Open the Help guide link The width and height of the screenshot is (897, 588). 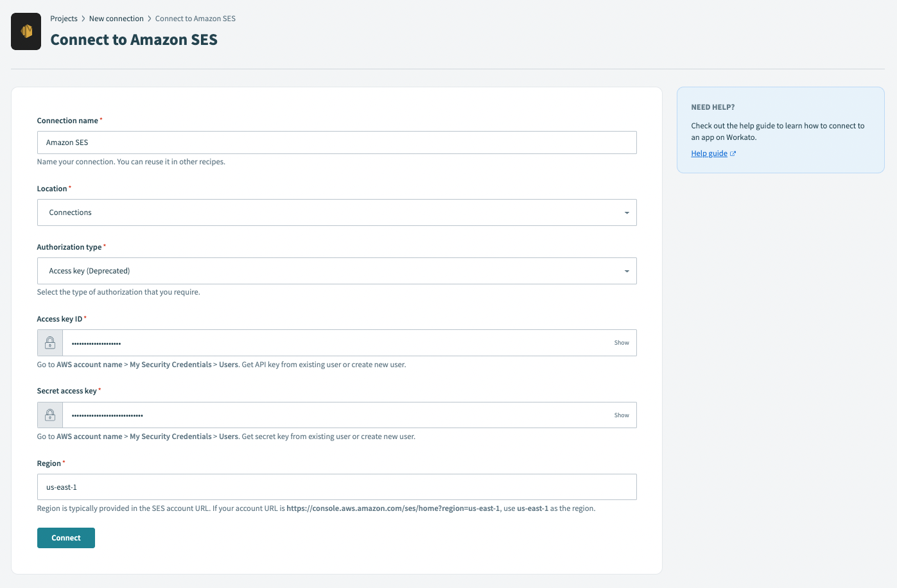tap(708, 153)
